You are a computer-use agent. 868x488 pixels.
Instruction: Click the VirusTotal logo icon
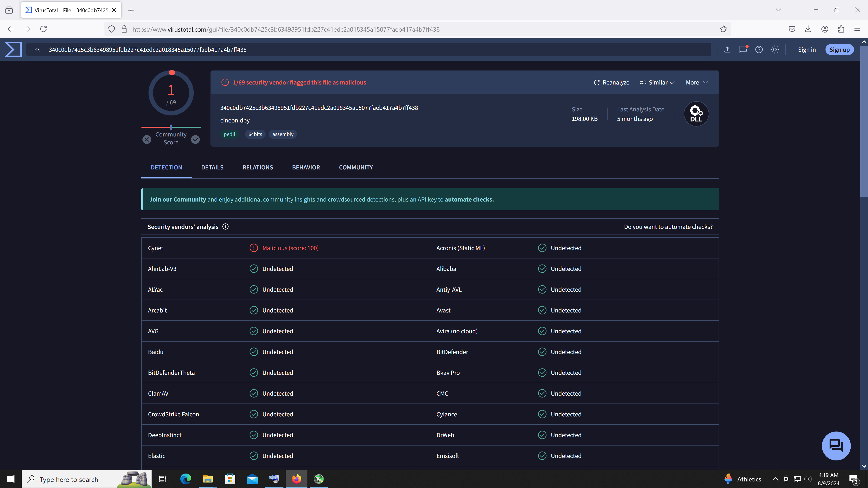tap(14, 49)
